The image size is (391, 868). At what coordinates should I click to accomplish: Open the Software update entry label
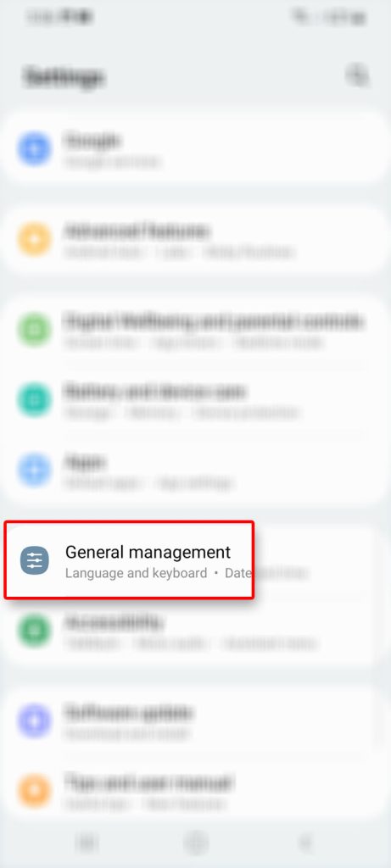tap(128, 712)
